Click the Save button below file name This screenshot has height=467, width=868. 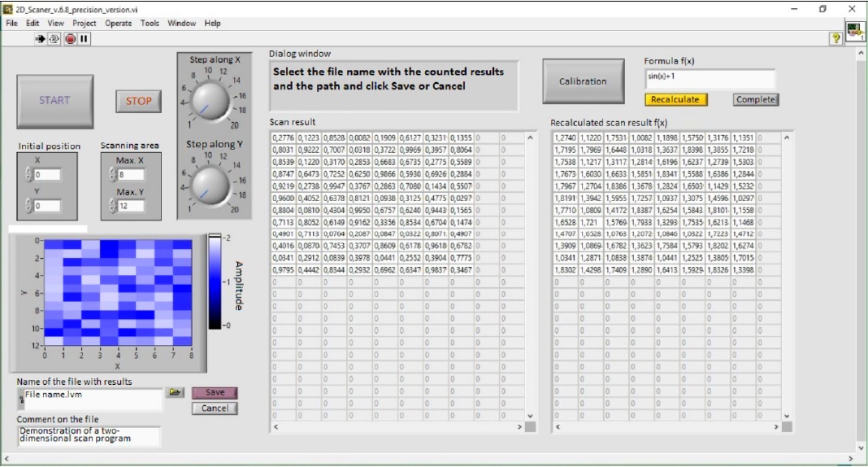pos(215,392)
